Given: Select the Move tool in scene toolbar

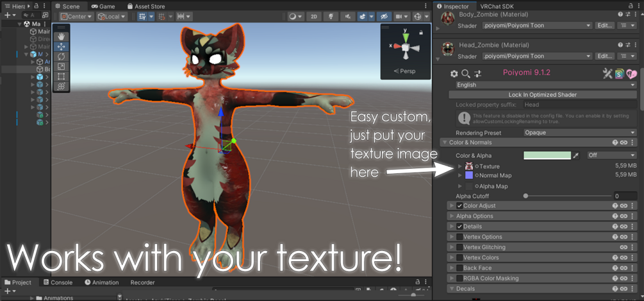Looking at the screenshot, I should [62, 46].
